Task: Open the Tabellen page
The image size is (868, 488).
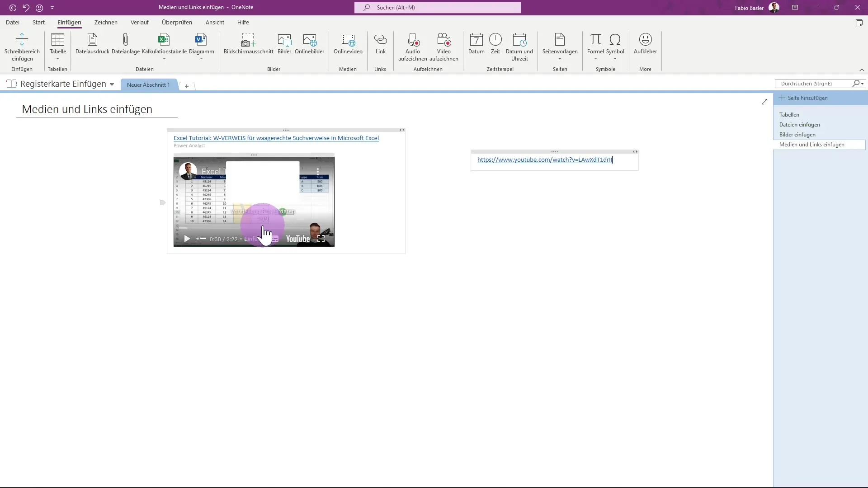Action: point(789,115)
